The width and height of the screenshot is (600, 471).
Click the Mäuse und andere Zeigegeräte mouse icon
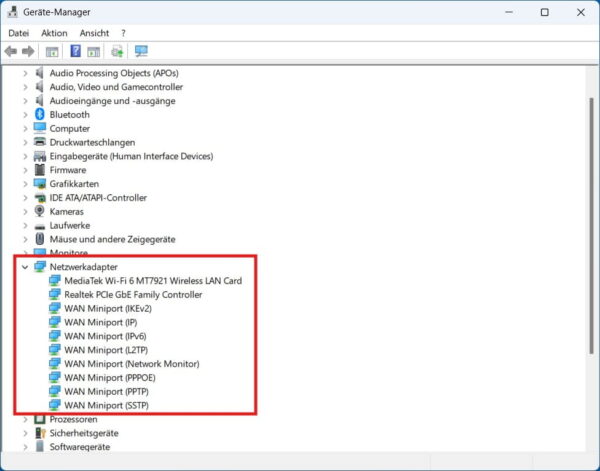(x=39, y=239)
